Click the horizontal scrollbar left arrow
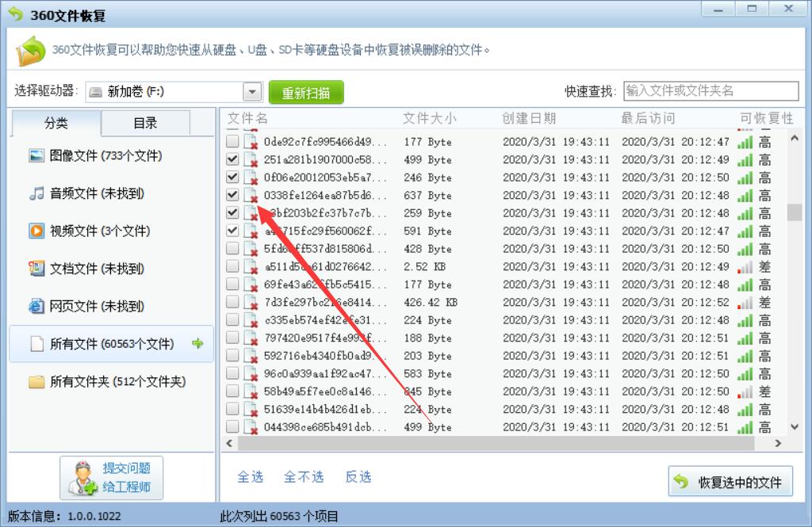 [229, 443]
